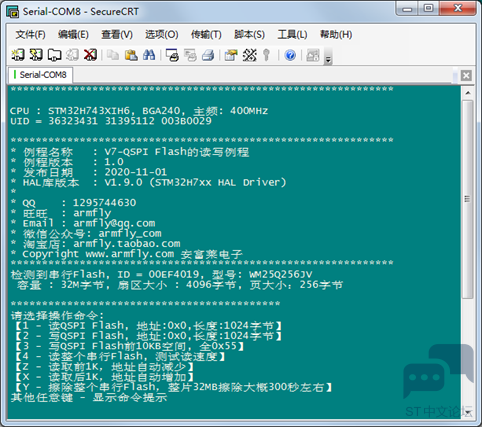
Task: Open the 帮助(H) menu
Action: click(x=336, y=34)
